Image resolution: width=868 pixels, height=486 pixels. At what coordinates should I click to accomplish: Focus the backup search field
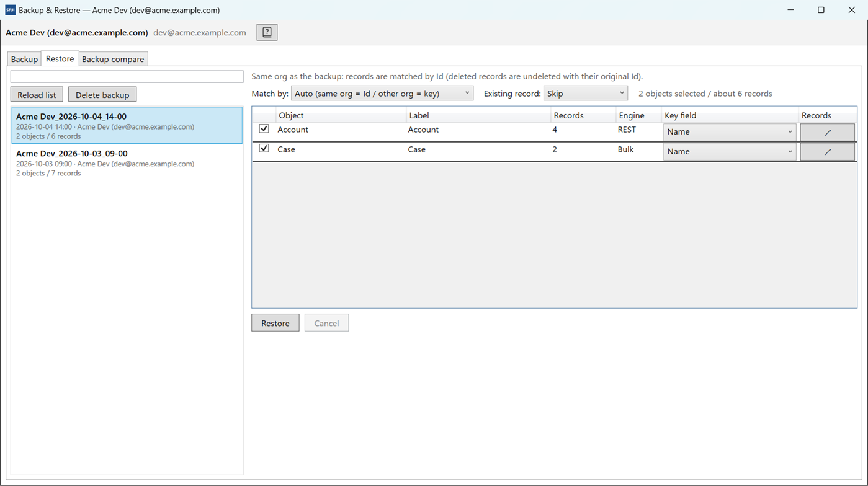tap(127, 77)
